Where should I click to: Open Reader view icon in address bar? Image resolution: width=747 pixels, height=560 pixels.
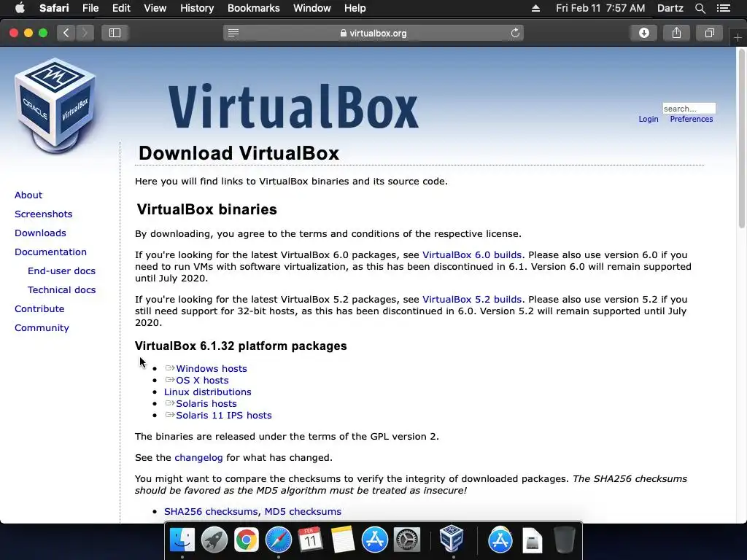click(x=233, y=33)
